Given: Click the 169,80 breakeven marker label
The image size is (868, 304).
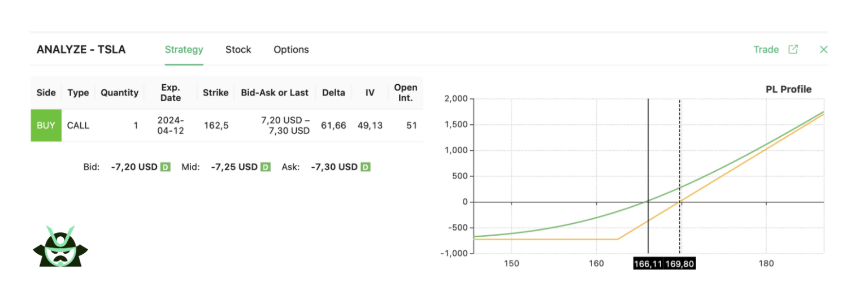Looking at the screenshot, I should point(680,264).
